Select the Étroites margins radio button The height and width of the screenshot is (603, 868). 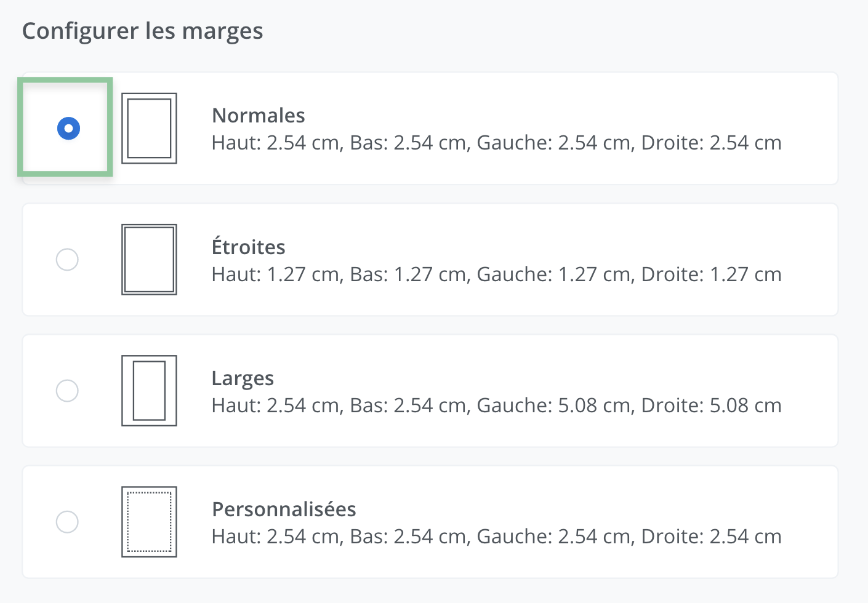pos(67,260)
